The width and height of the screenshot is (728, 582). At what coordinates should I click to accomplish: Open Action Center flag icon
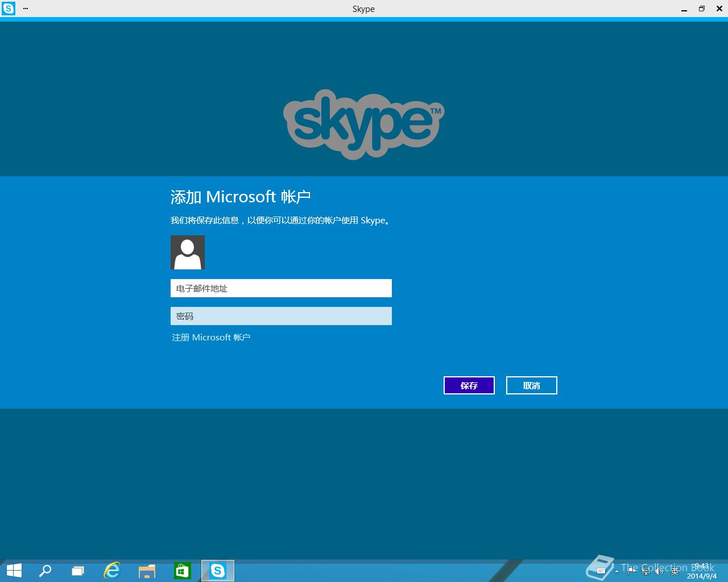point(631,571)
